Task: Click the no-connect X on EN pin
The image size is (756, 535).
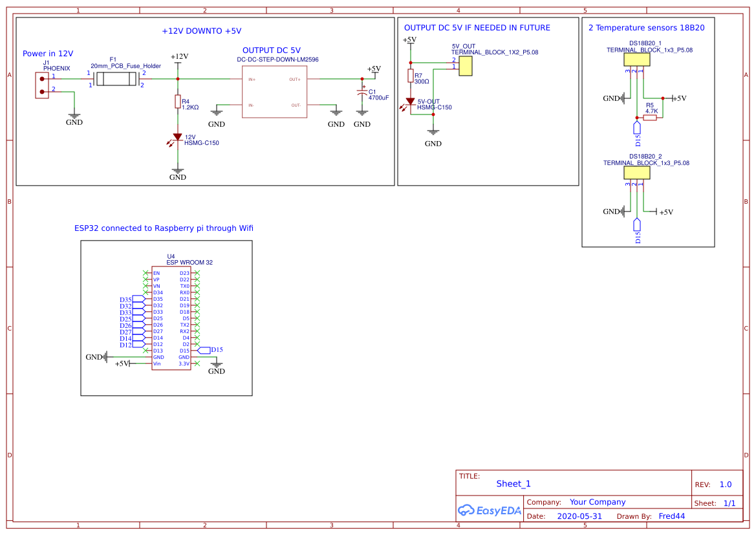Action: 146,273
